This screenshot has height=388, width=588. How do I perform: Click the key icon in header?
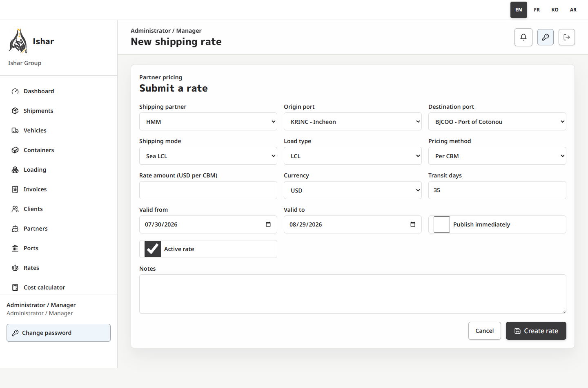click(546, 37)
